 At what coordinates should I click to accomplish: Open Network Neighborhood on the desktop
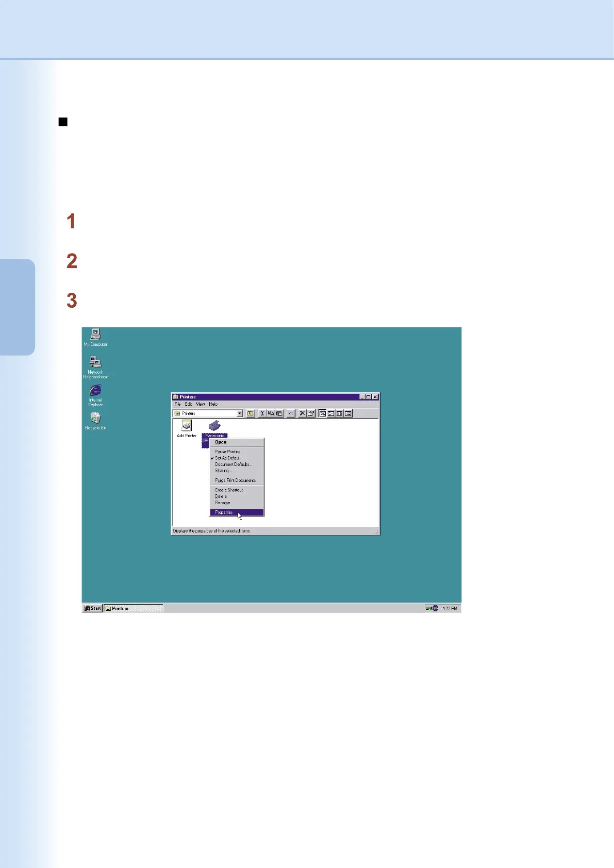click(95, 368)
